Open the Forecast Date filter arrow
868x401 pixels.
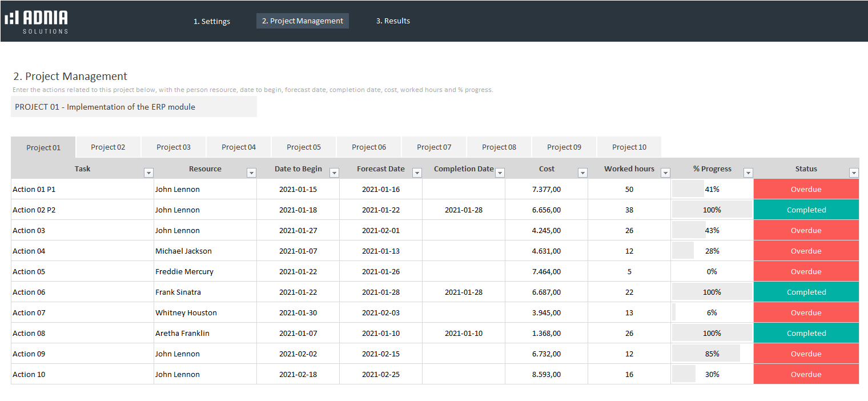coord(417,173)
